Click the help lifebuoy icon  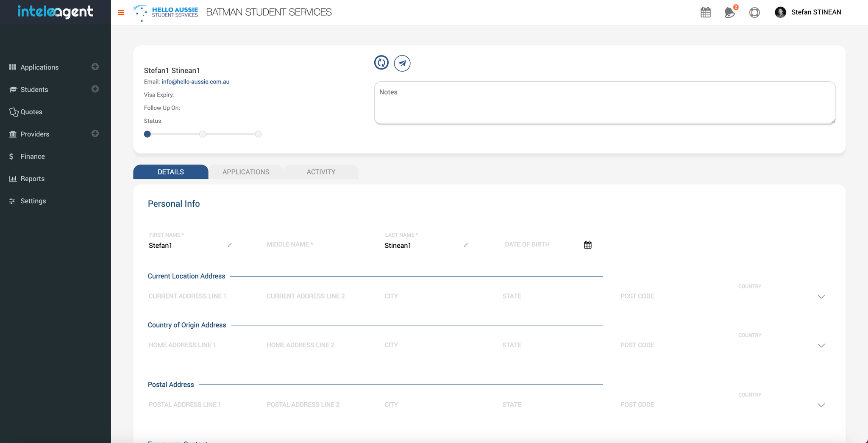(x=754, y=12)
